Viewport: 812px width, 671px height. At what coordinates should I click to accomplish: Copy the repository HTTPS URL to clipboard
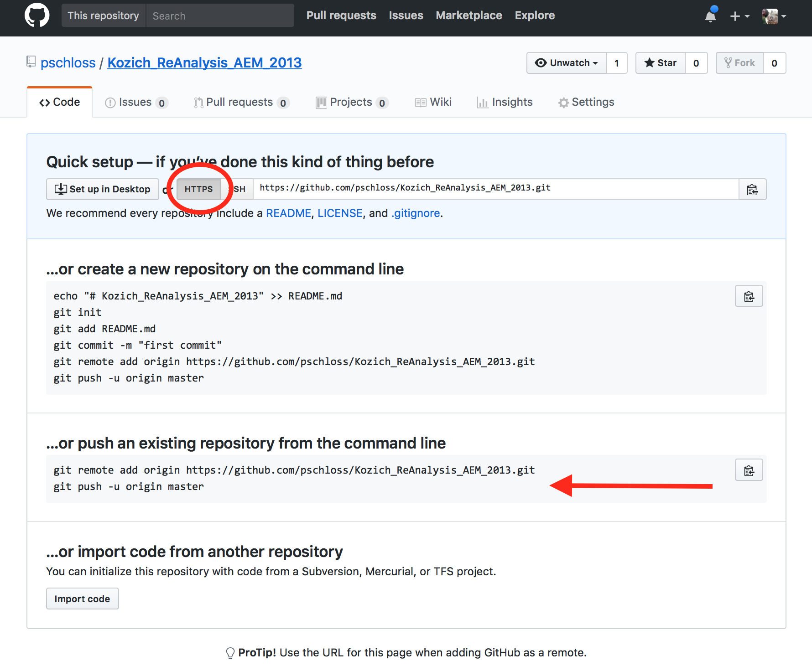coord(752,189)
